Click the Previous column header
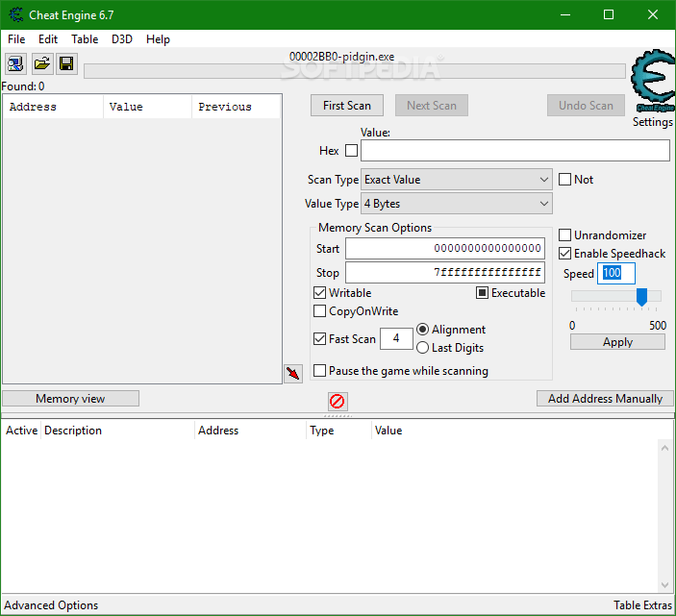The image size is (676, 616). (237, 107)
